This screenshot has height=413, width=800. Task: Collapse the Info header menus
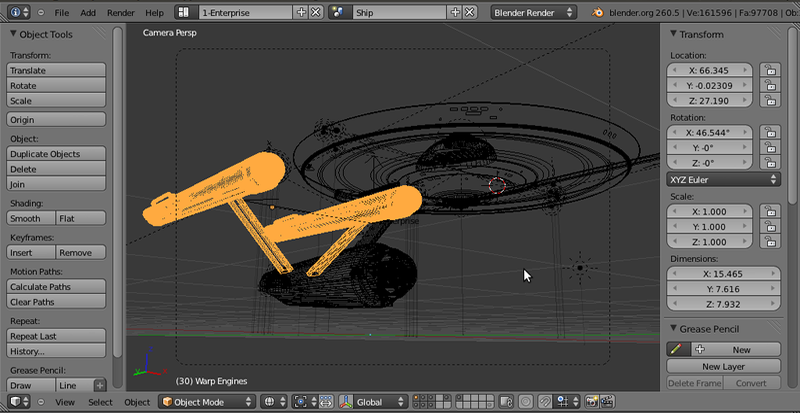coord(41,13)
